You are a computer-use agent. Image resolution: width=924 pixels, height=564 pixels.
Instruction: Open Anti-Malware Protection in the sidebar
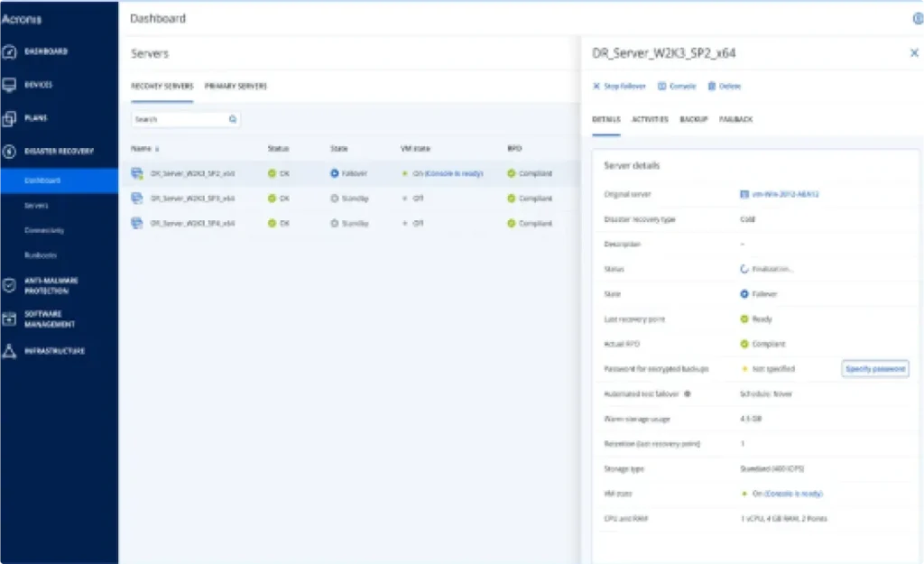[51, 285]
